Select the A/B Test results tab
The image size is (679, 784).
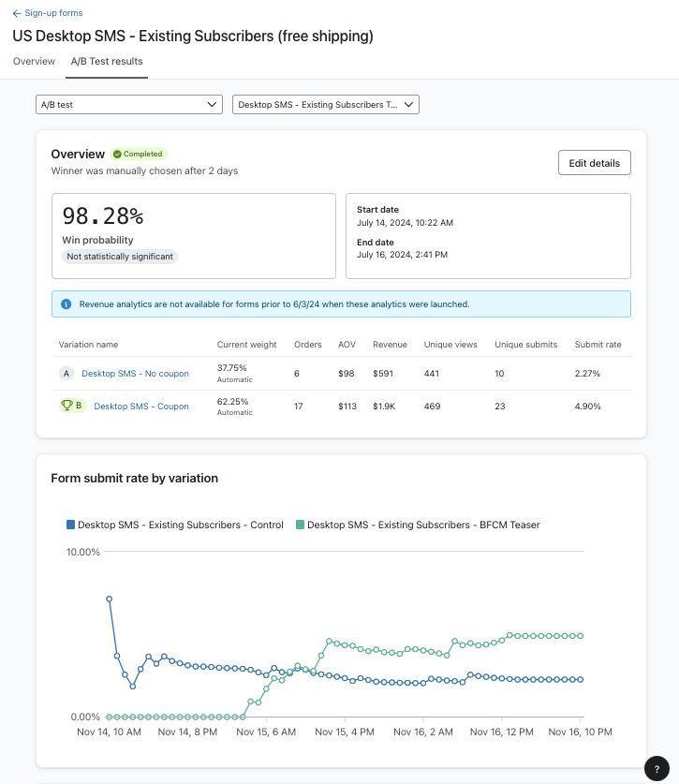coord(107,61)
